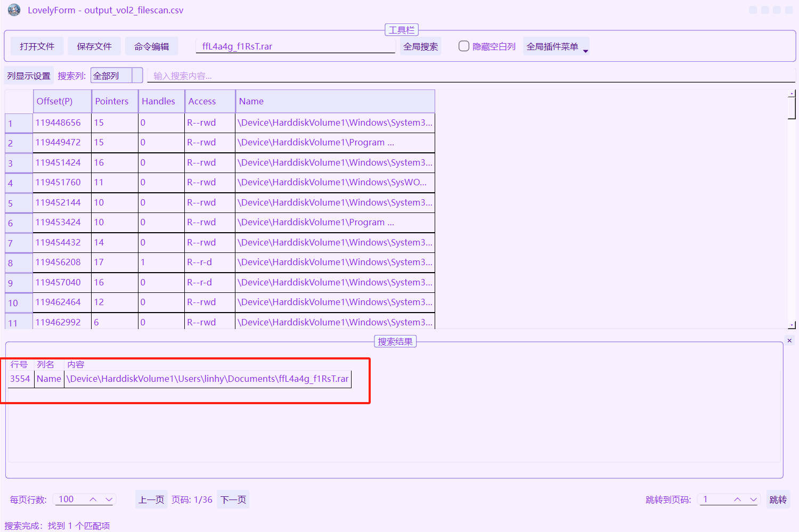
Task: Click Name cell with Program in row 6
Action: click(335, 223)
